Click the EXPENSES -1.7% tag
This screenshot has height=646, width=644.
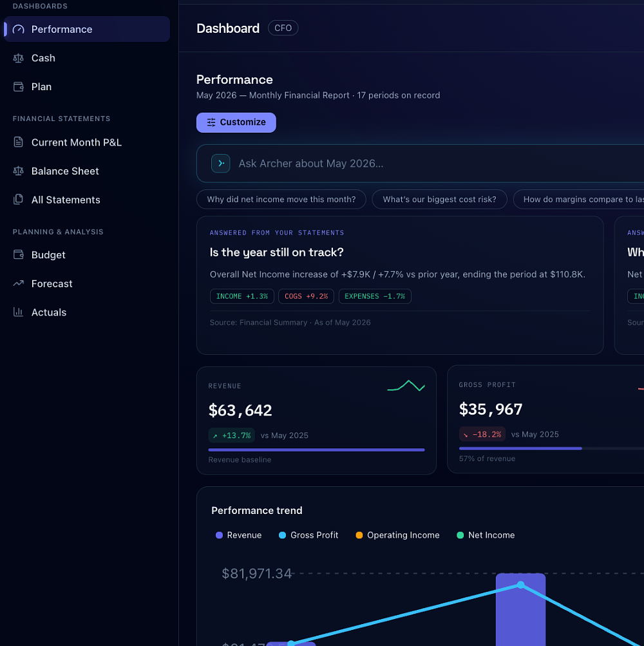(x=375, y=296)
